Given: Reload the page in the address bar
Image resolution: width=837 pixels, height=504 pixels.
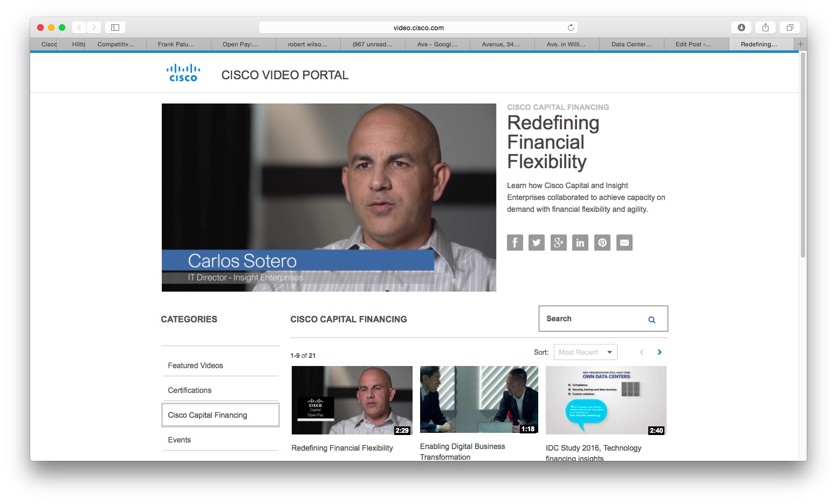Looking at the screenshot, I should 571,27.
